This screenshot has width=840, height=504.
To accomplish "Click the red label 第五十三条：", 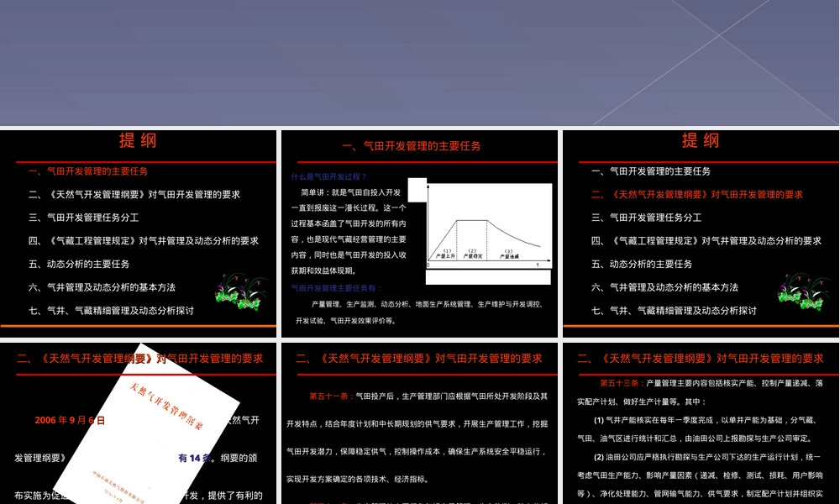I will pyautogui.click(x=622, y=383).
